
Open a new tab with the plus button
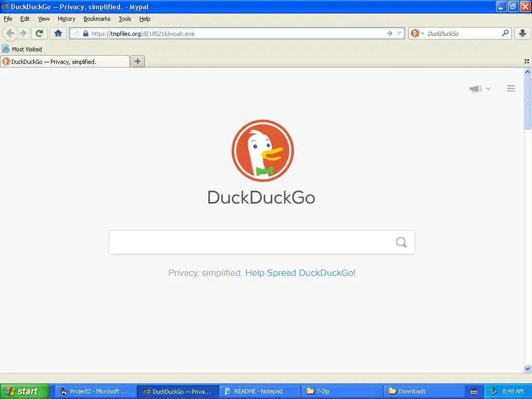tap(137, 61)
